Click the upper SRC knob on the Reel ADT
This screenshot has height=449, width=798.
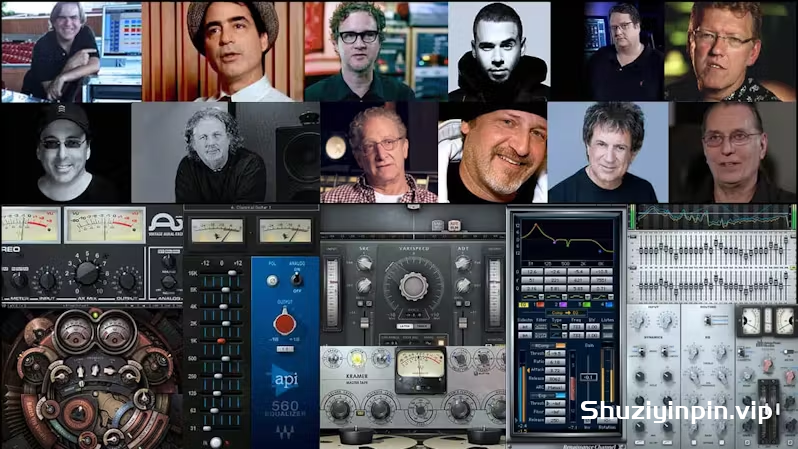tap(364, 263)
